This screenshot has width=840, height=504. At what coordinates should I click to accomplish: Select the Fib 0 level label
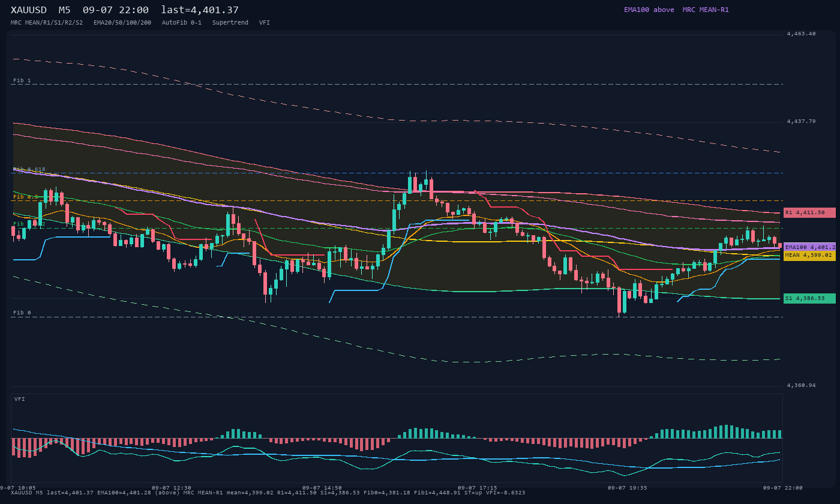click(22, 313)
